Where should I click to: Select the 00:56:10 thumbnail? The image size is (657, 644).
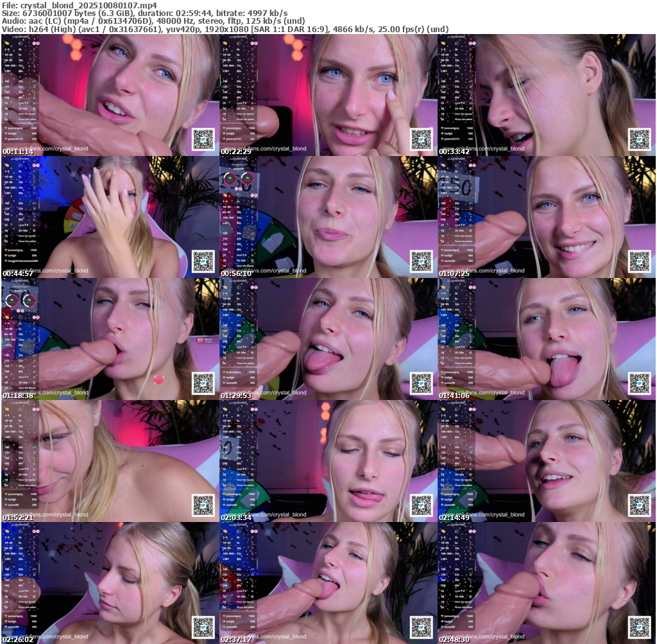[x=328, y=217]
